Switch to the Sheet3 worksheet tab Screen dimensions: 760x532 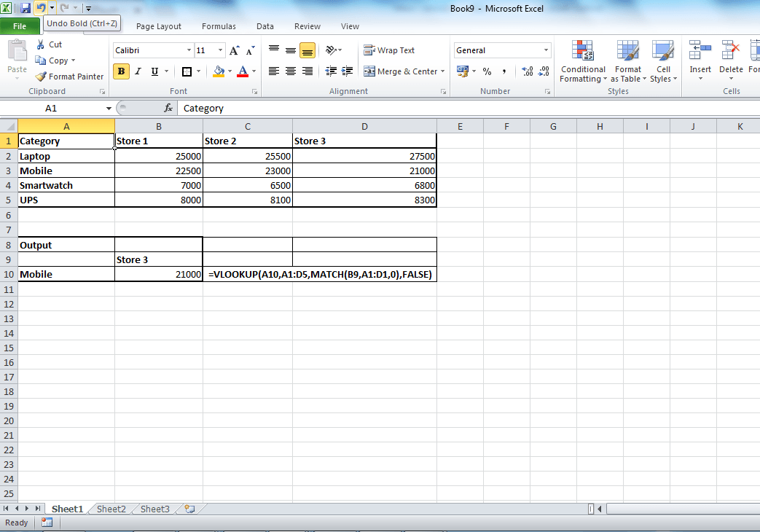click(154, 509)
